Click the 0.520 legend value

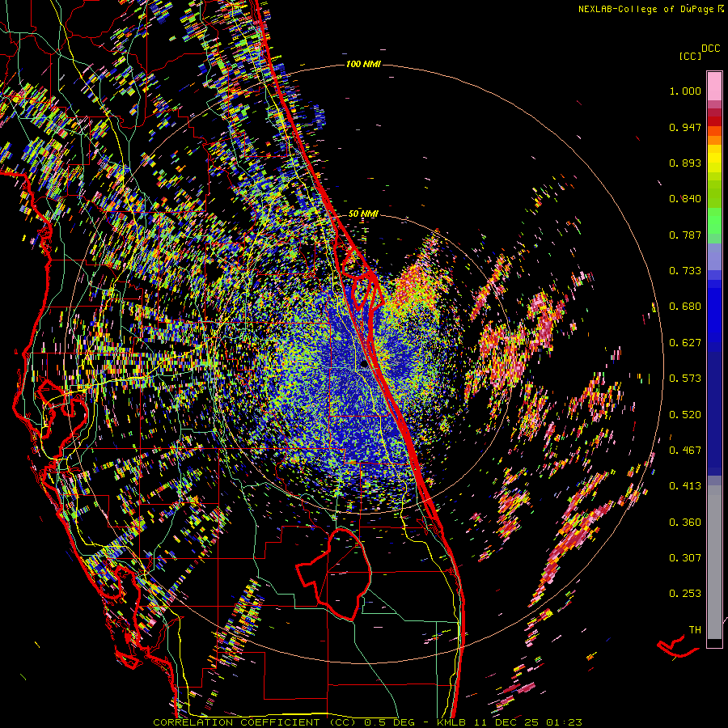coord(685,415)
